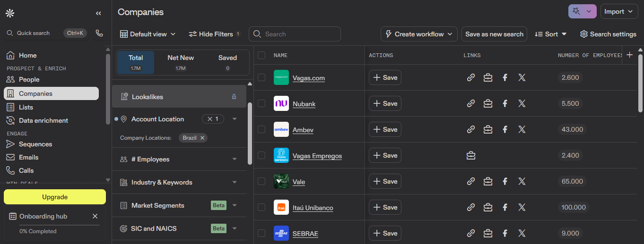Click the Apollo logo icon
Image resolution: width=644 pixels, height=244 pixels.
[x=10, y=13]
